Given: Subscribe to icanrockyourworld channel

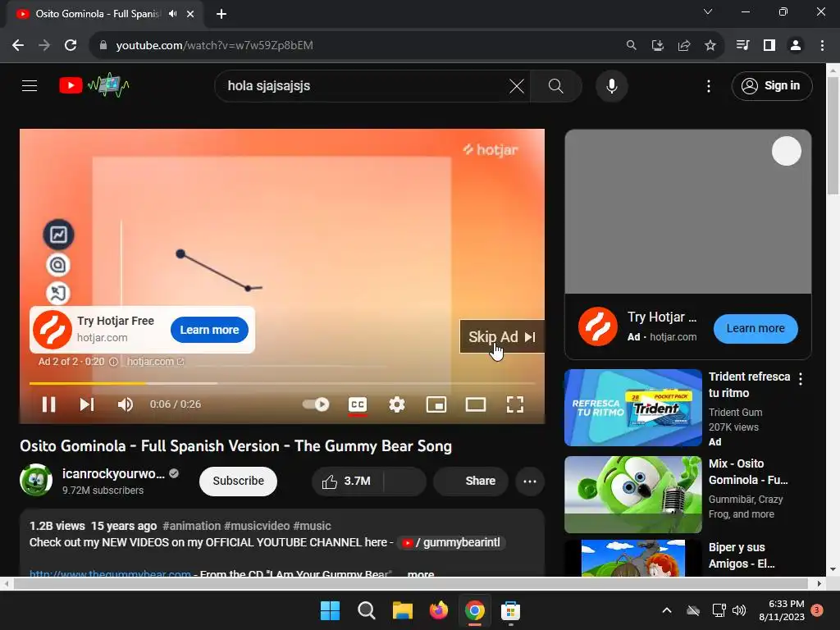Looking at the screenshot, I should [x=238, y=481].
